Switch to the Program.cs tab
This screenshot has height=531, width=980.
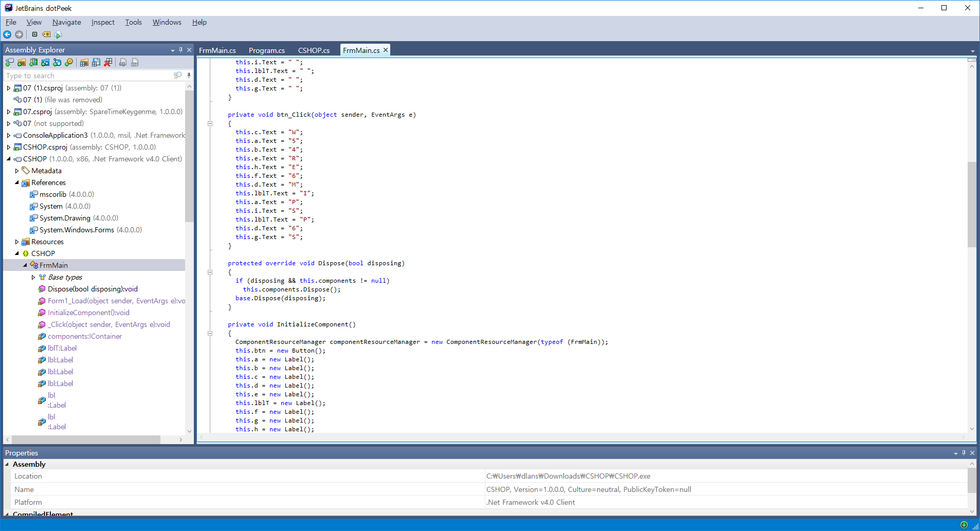[x=267, y=50]
